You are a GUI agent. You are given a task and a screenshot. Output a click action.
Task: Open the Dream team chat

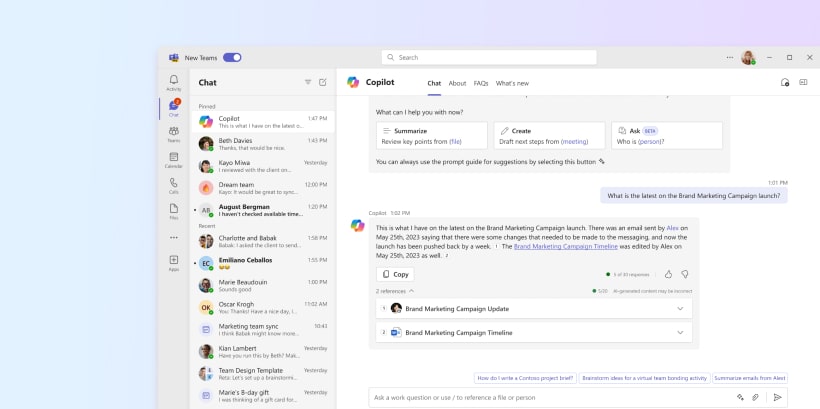pos(263,188)
